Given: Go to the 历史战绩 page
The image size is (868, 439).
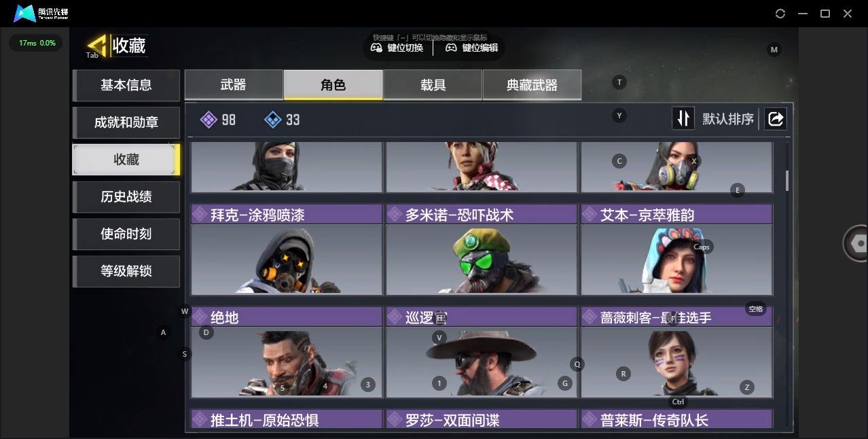Looking at the screenshot, I should (126, 196).
